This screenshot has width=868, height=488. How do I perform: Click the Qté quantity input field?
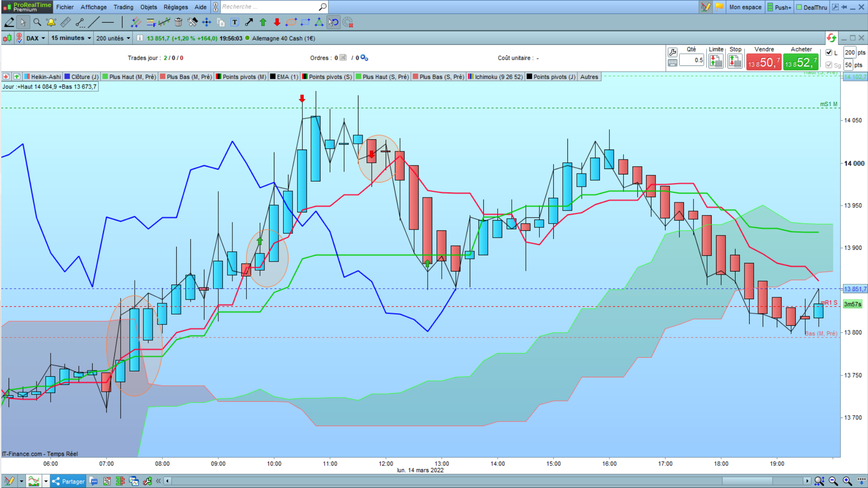692,60
